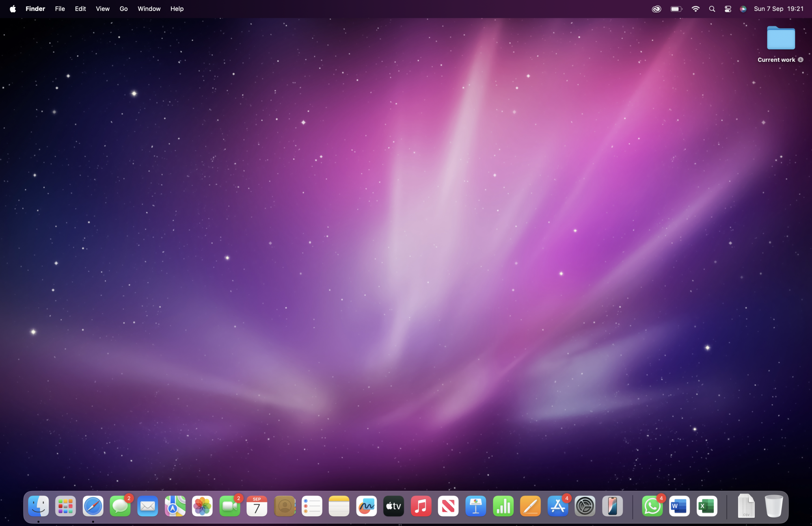The height and width of the screenshot is (526, 812).
Task: Activate Siri from the menu bar
Action: [743, 9]
